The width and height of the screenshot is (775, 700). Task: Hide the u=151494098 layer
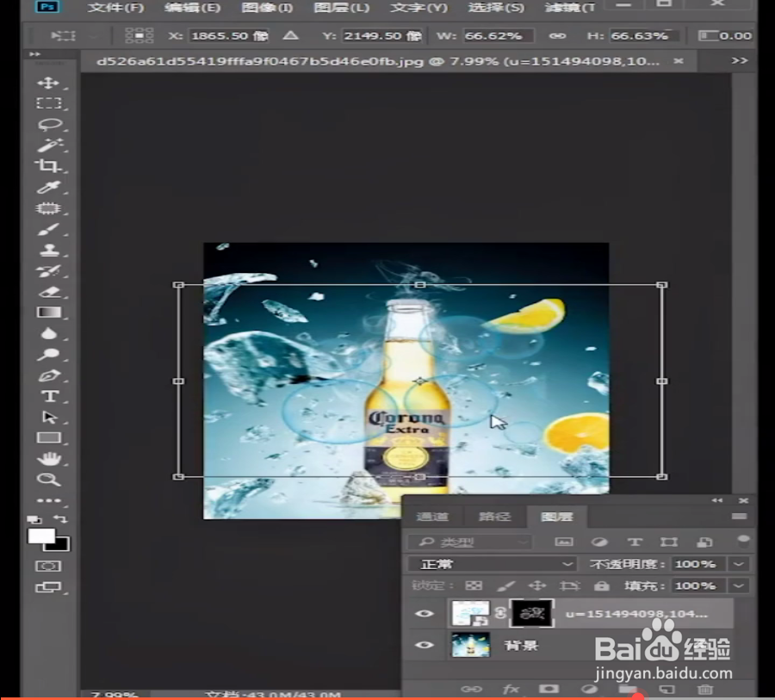(424, 614)
